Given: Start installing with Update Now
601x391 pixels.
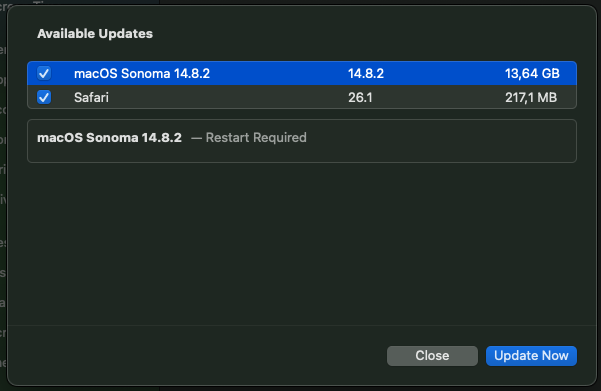Looking at the screenshot, I should (x=531, y=356).
